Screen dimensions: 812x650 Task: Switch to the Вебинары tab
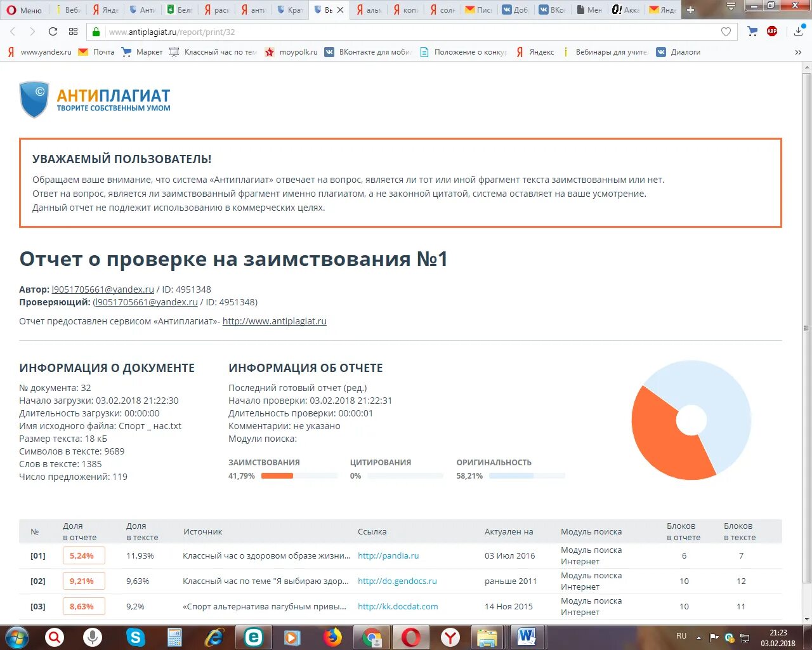pyautogui.click(x=69, y=10)
